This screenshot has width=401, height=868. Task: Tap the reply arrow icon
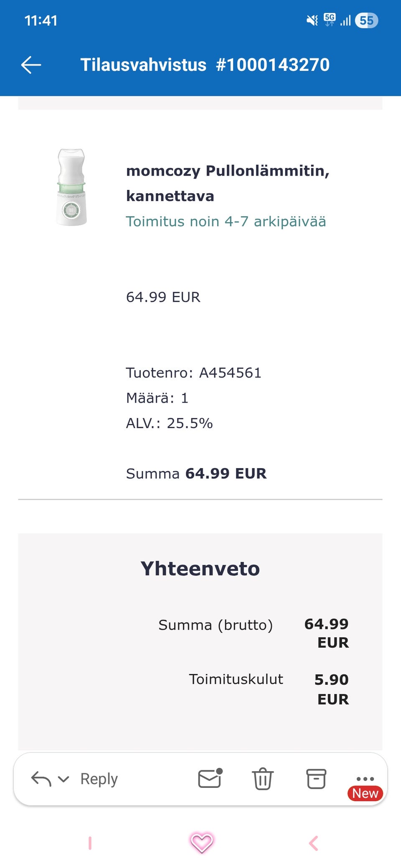[41, 779]
